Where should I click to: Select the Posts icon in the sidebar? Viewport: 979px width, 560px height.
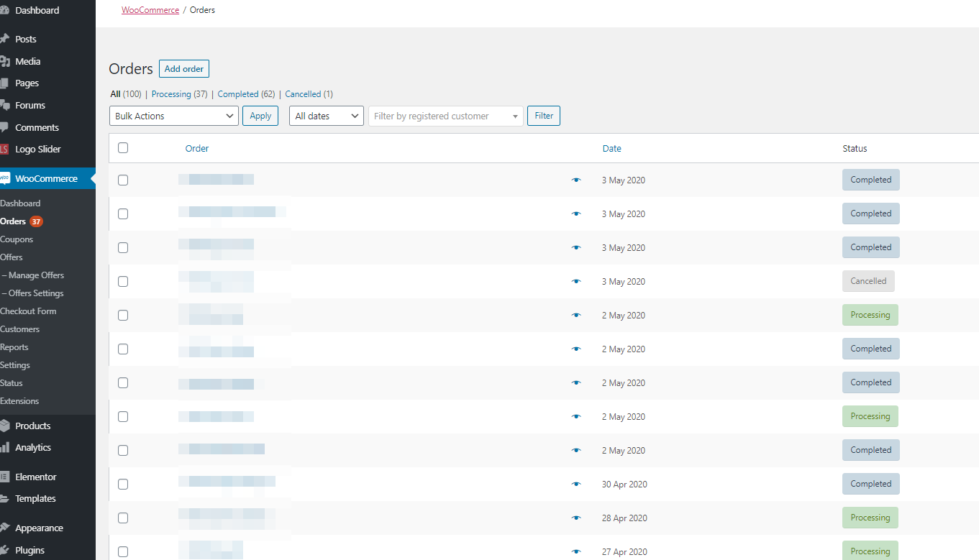9,38
